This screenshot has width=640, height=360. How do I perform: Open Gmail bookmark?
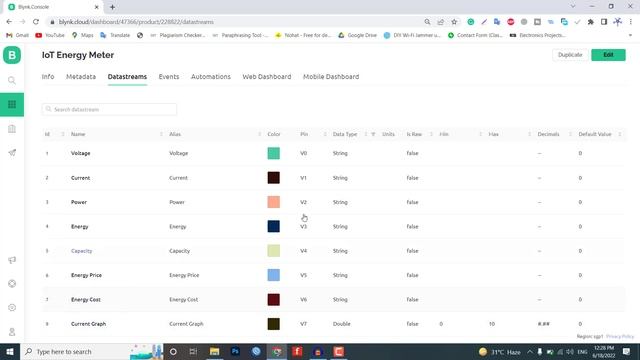(17, 35)
